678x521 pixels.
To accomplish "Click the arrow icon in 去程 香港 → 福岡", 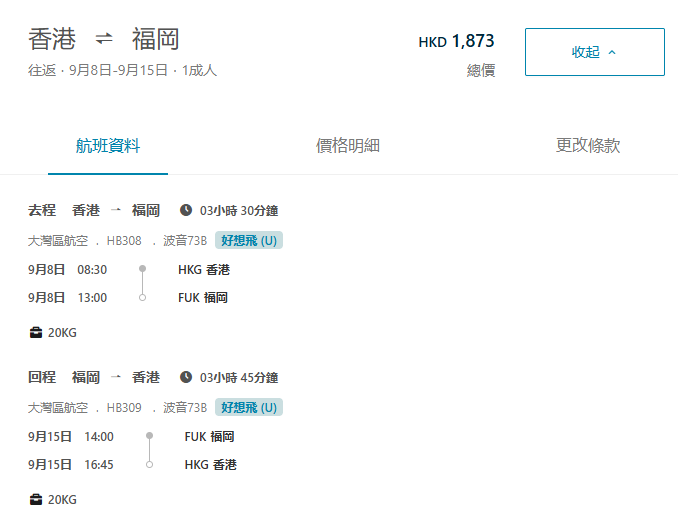I will (x=115, y=210).
